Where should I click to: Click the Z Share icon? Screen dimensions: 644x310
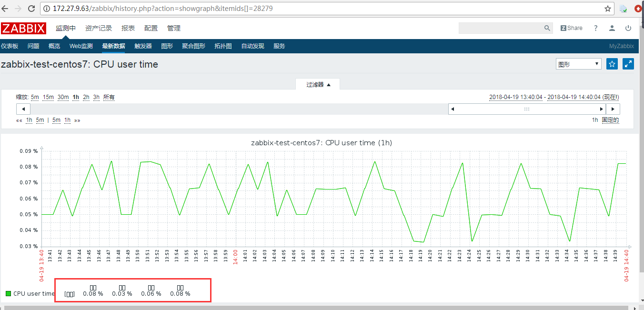point(571,28)
